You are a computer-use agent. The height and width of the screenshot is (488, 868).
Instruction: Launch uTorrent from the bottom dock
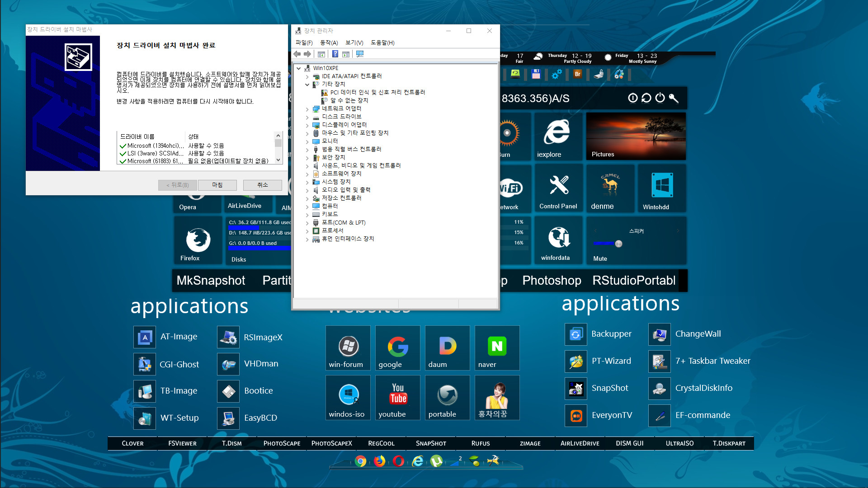click(x=436, y=461)
